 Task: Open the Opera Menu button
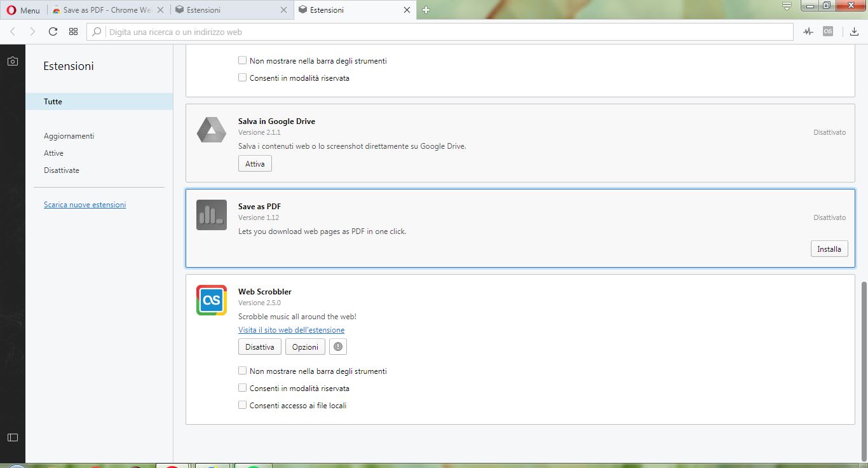point(23,10)
